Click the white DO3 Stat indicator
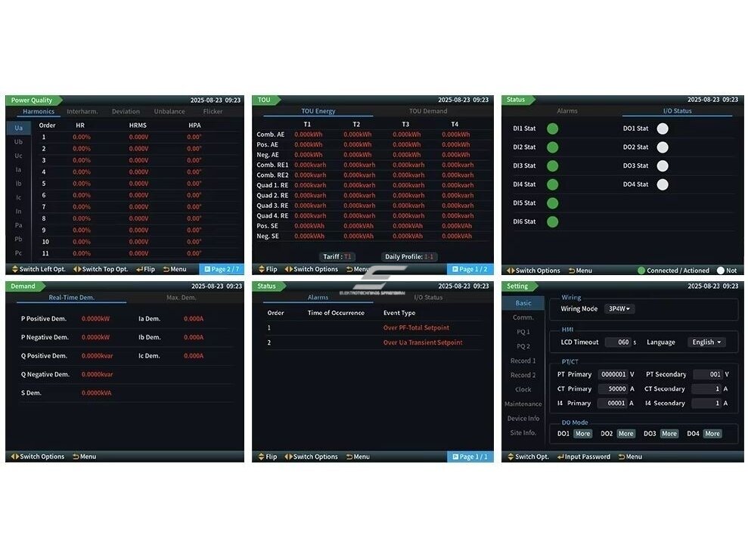This screenshot has height=560, width=748. tap(663, 166)
